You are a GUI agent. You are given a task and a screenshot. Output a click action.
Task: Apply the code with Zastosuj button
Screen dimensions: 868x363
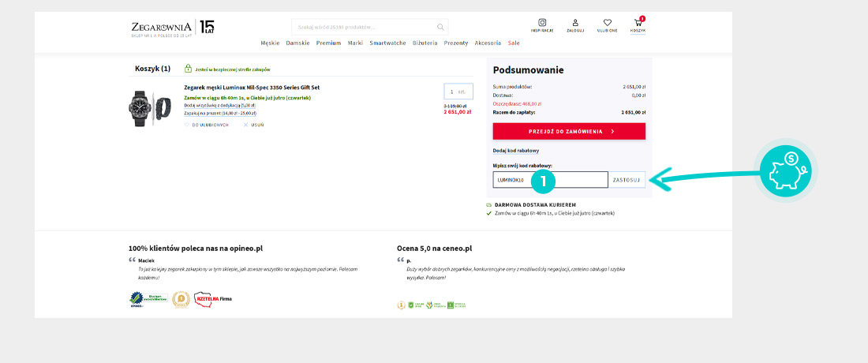click(x=627, y=180)
